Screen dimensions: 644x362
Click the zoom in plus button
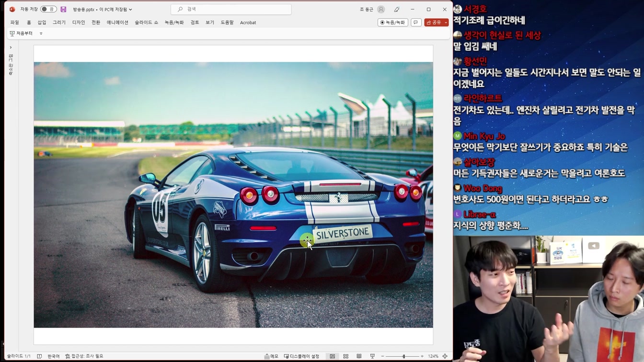(422, 356)
